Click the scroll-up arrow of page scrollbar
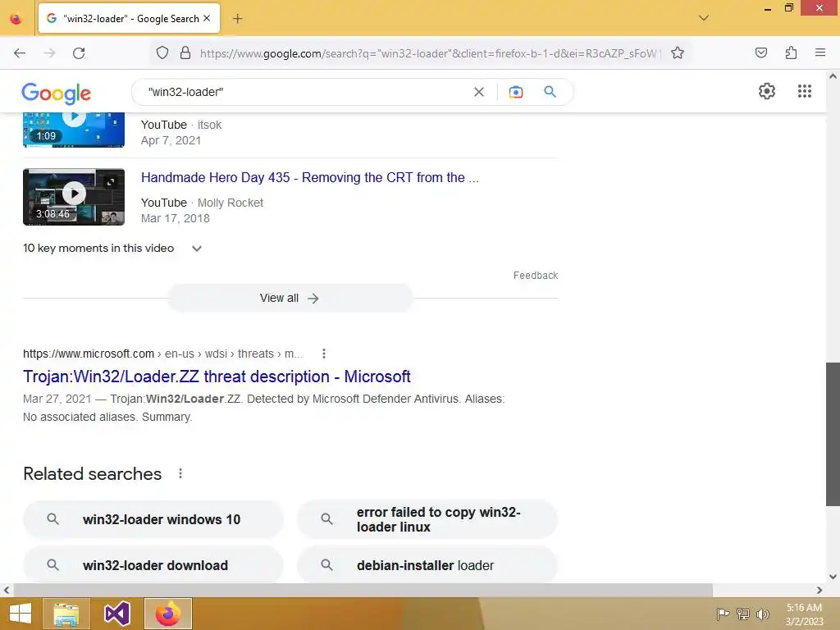Viewport: 840px width, 630px height. [x=833, y=76]
